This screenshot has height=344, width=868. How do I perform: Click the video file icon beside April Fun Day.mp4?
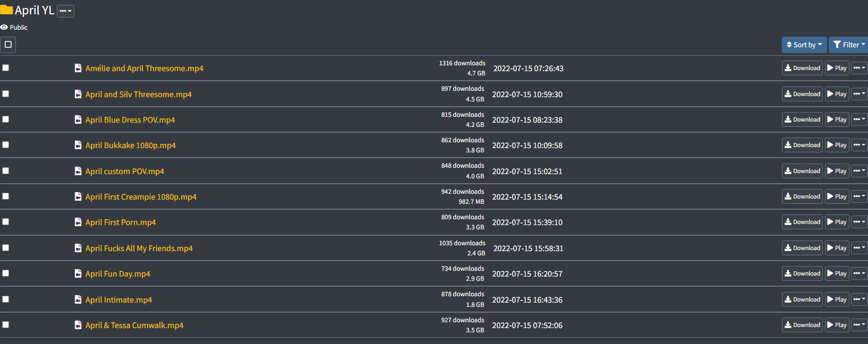[78, 273]
